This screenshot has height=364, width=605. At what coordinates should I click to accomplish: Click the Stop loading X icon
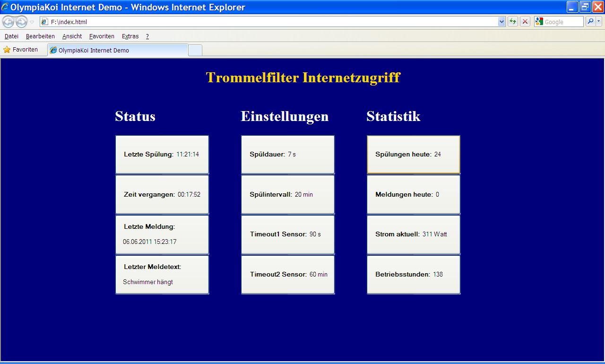(x=525, y=22)
